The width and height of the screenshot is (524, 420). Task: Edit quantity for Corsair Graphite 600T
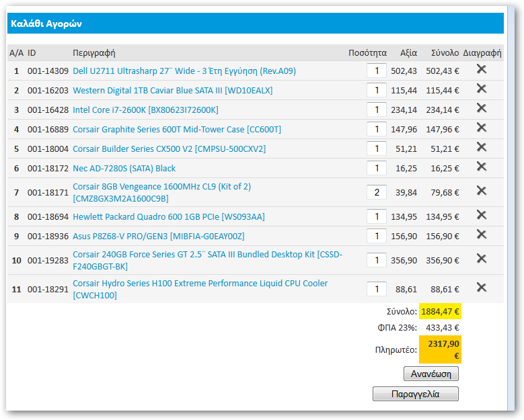[x=377, y=129]
